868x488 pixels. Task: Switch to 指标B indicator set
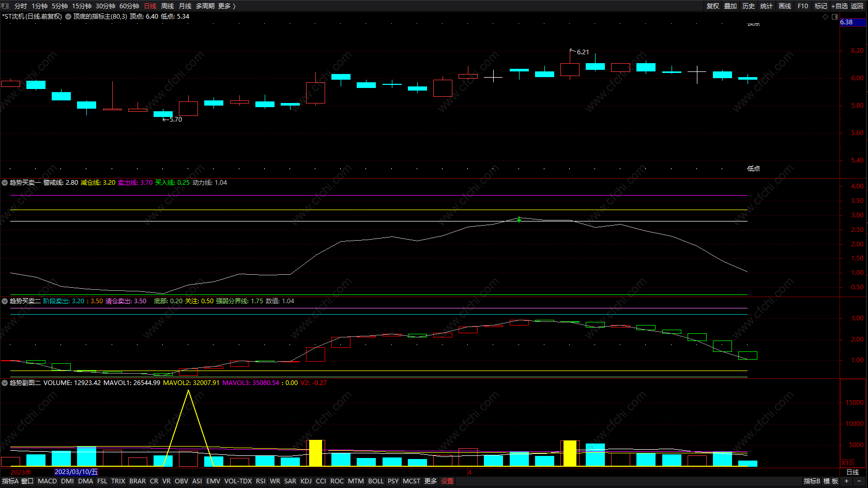pyautogui.click(x=812, y=481)
